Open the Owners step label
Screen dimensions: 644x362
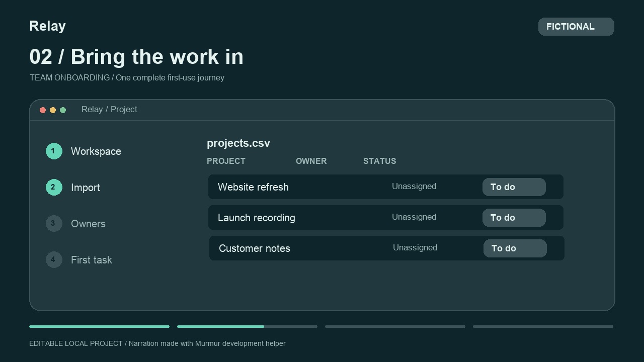[x=88, y=224]
